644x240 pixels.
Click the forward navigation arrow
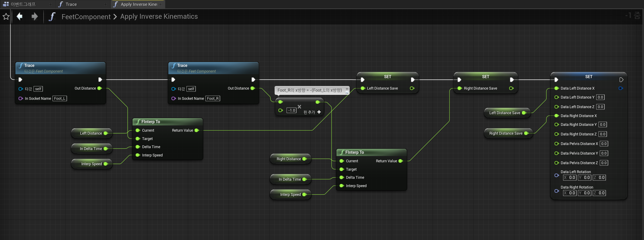point(35,16)
